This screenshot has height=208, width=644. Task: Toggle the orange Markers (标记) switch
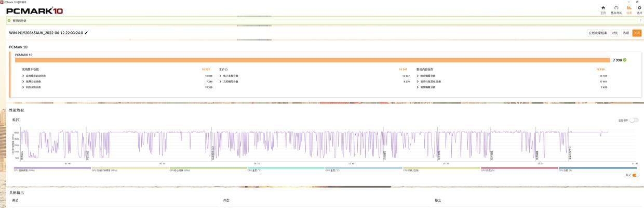point(636,175)
